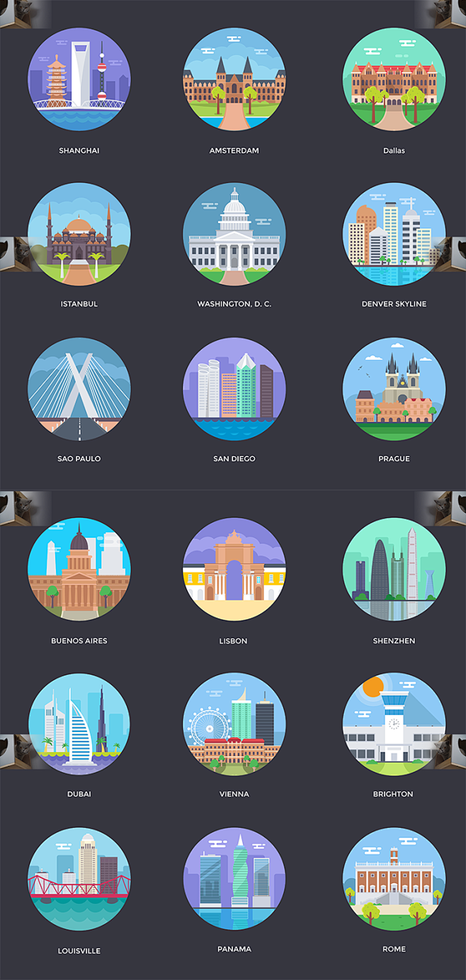Click the Dubai Burj Al Arab icon
The width and height of the screenshot is (466, 980).
click(79, 724)
